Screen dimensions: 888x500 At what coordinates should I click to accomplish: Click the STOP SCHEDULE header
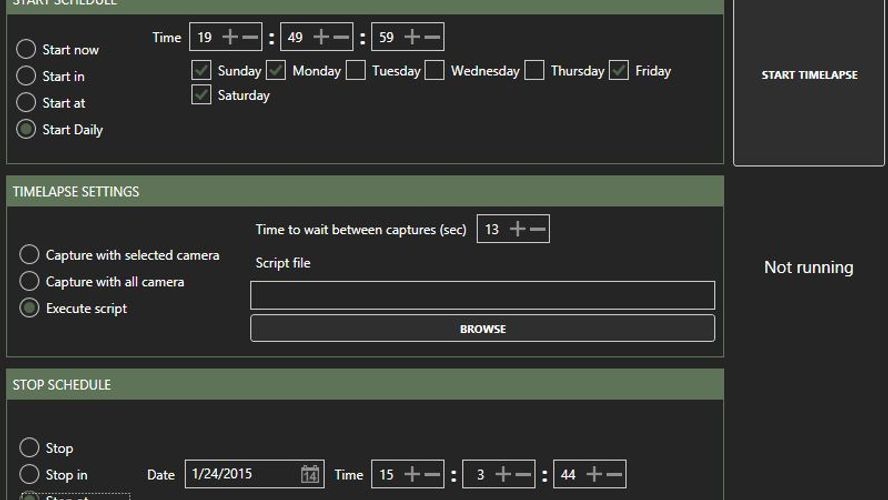[365, 384]
